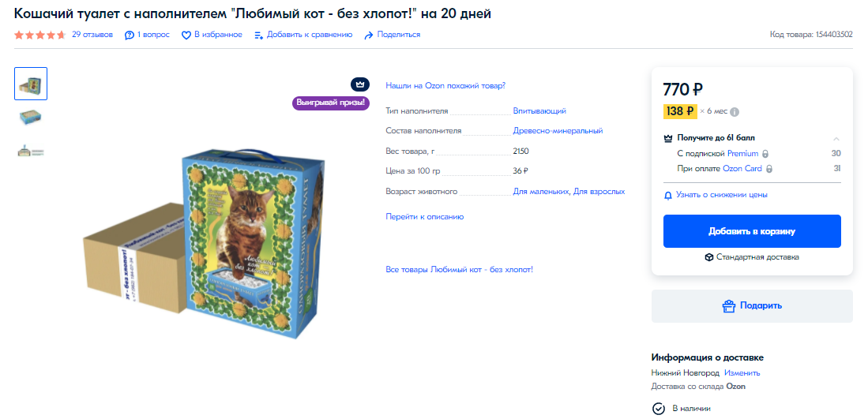Click the info icon beside 6 мес
Image resolution: width=868 pixels, height=419 pixels.
click(735, 112)
